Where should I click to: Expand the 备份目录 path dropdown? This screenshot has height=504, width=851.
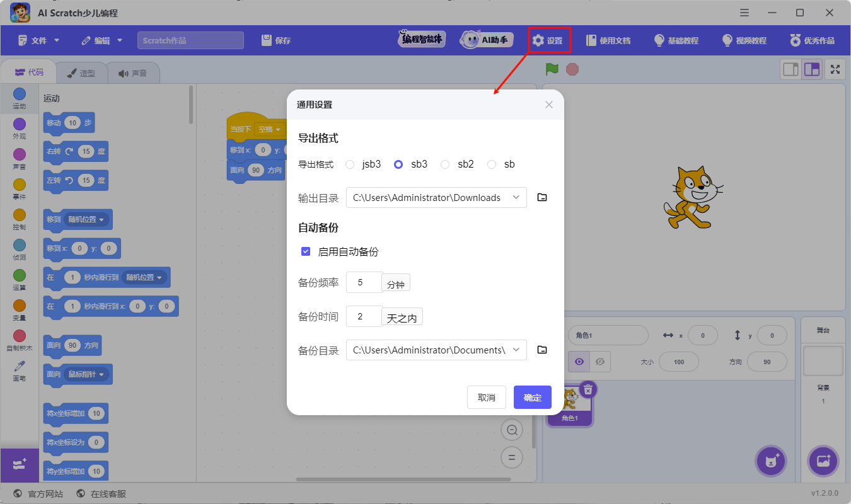point(516,350)
